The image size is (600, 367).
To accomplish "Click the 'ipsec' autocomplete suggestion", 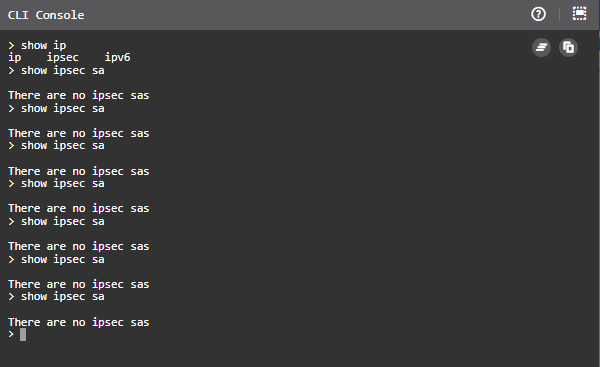I will point(62,57).
